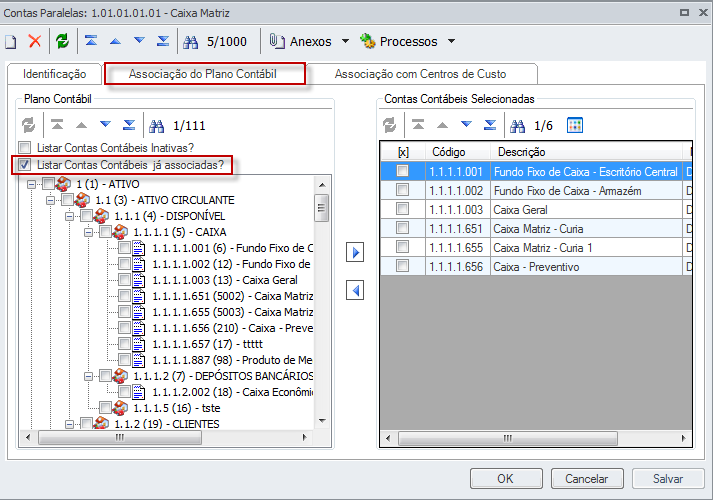
Task: Go to last record in top toolbar
Action: coord(163,41)
